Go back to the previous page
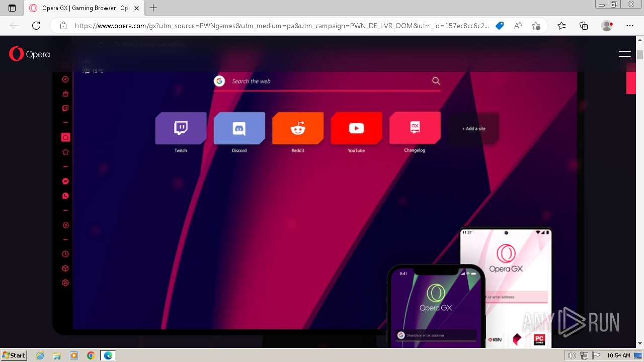 [14, 26]
